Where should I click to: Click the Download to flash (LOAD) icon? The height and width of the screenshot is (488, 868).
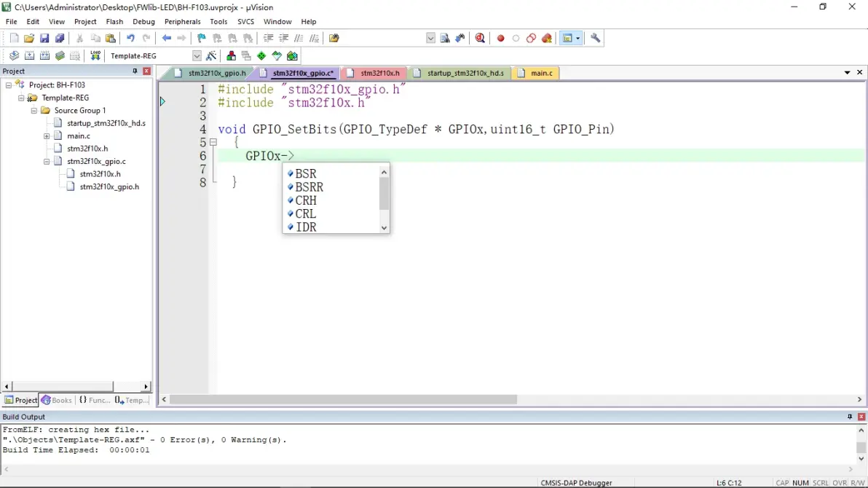click(x=95, y=56)
